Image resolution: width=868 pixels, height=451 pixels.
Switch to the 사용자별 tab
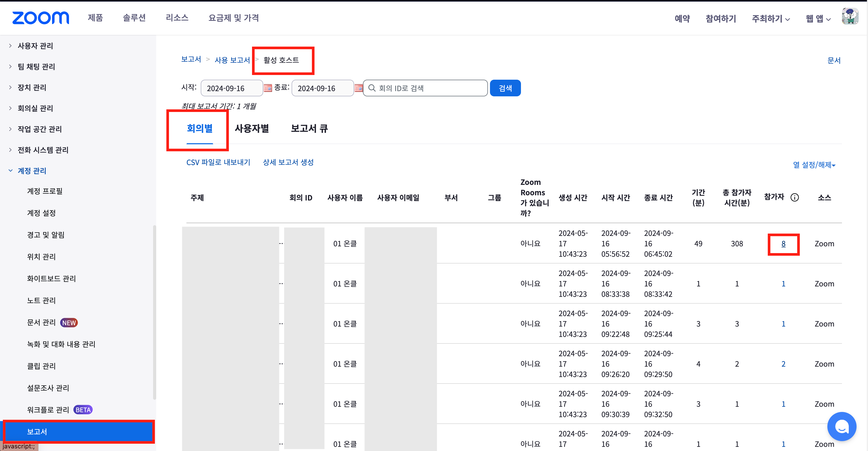(x=251, y=128)
